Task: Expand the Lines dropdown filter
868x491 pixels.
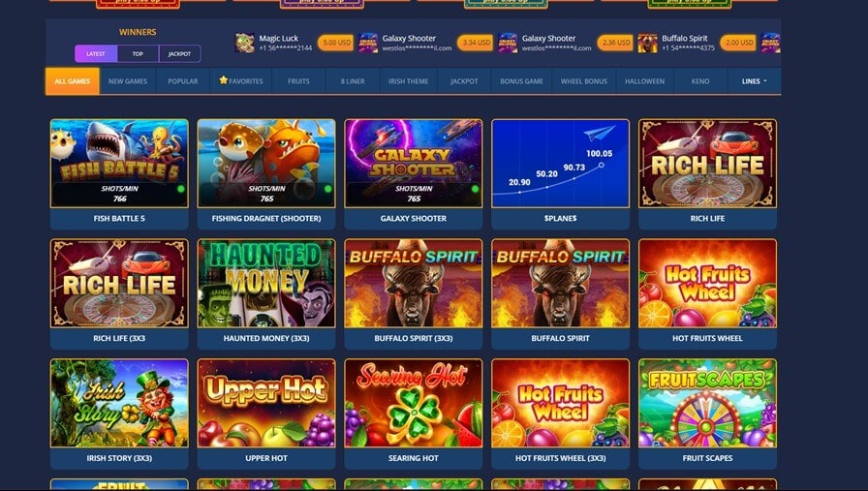Action: (754, 81)
